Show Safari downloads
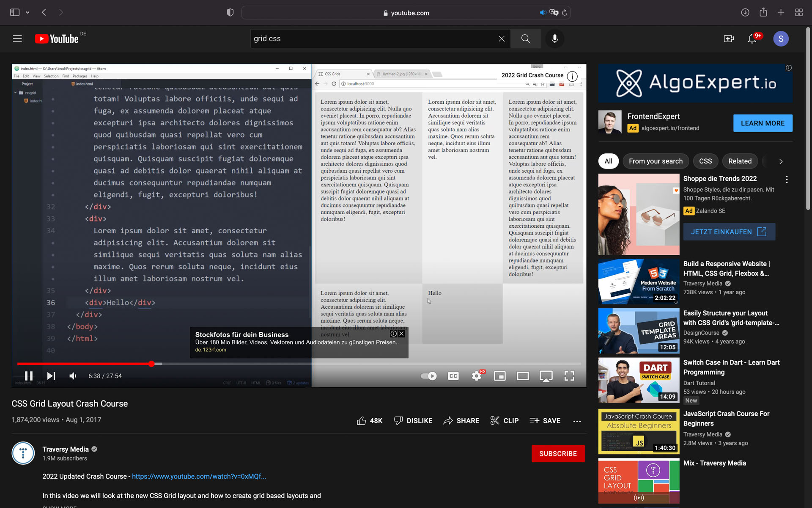Screen dimensions: 812x508 coord(745,12)
